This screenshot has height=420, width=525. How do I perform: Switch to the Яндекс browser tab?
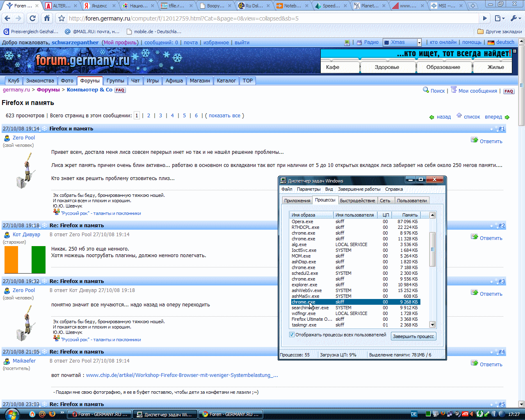(99, 6)
